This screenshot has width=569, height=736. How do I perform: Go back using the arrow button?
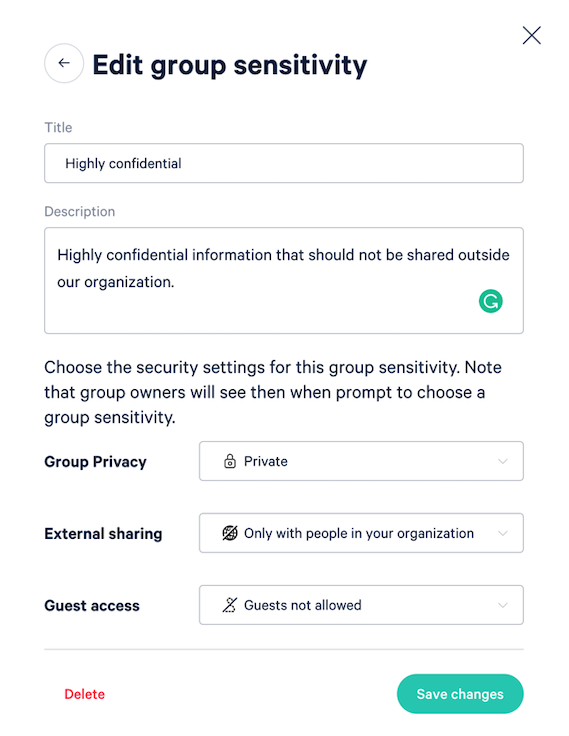pos(64,63)
